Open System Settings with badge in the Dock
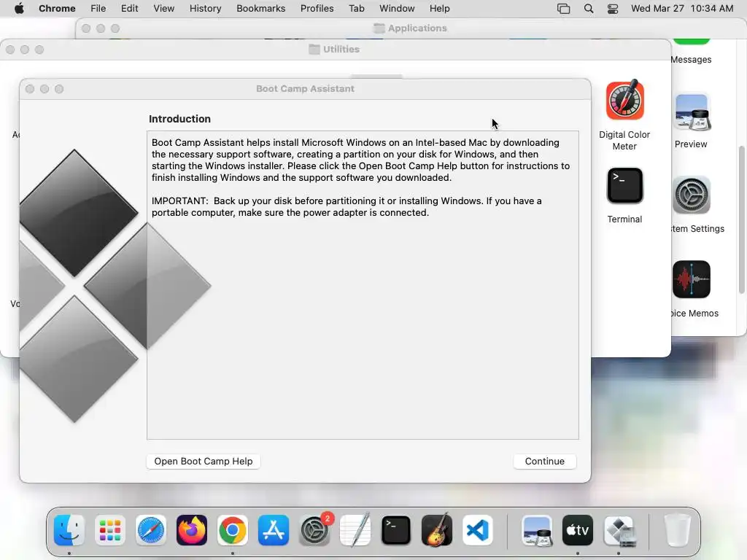Image resolution: width=747 pixels, height=560 pixels. click(314, 530)
